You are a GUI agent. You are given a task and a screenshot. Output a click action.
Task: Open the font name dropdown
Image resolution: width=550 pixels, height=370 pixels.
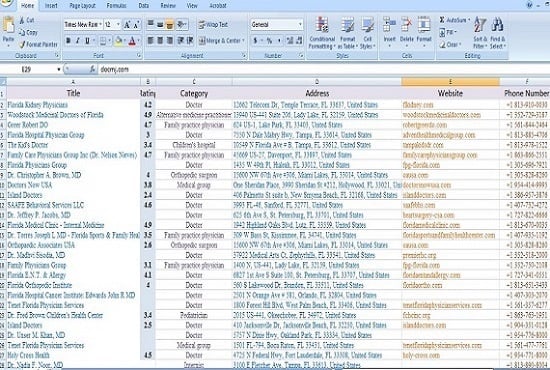pyautogui.click(x=101, y=25)
